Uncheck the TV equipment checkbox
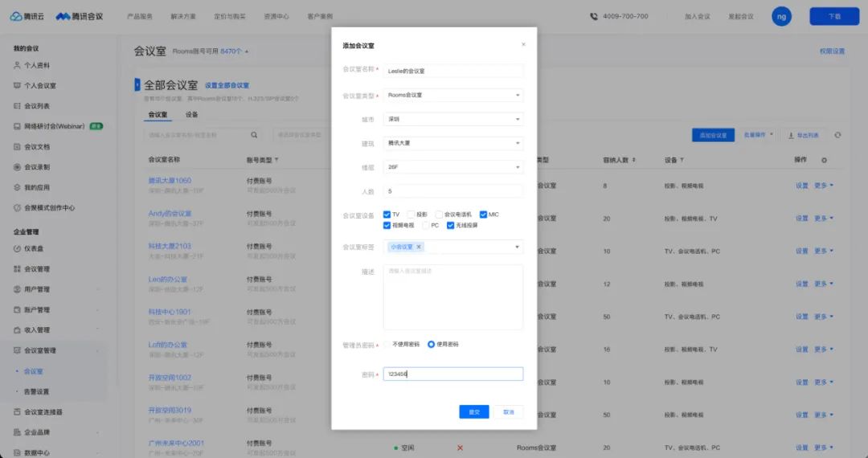This screenshot has width=868, height=458. pyautogui.click(x=387, y=215)
